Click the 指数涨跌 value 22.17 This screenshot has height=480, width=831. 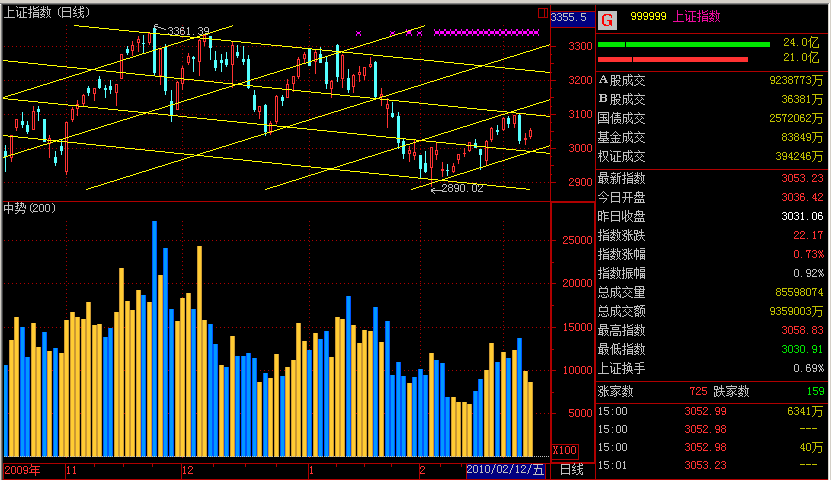pos(808,235)
